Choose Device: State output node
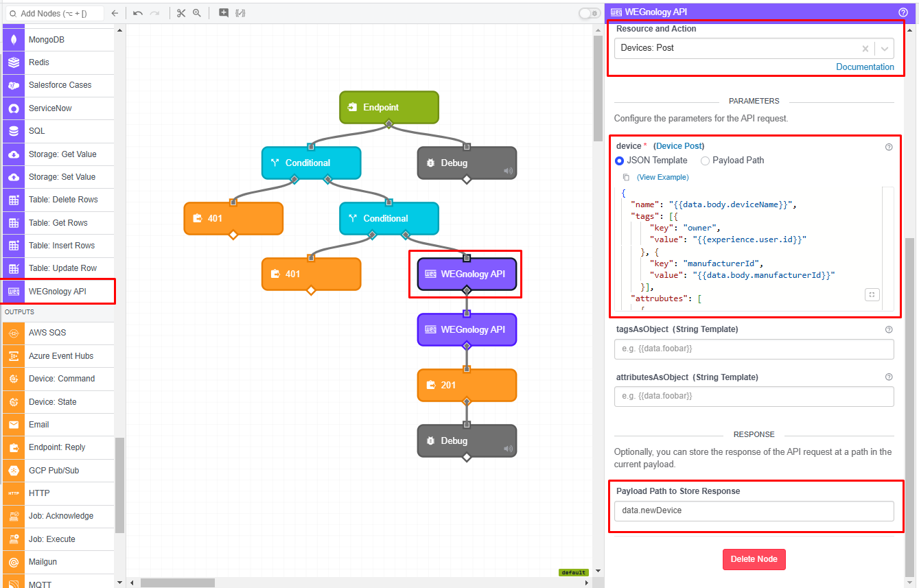Image resolution: width=919 pixels, height=588 pixels. (x=58, y=402)
